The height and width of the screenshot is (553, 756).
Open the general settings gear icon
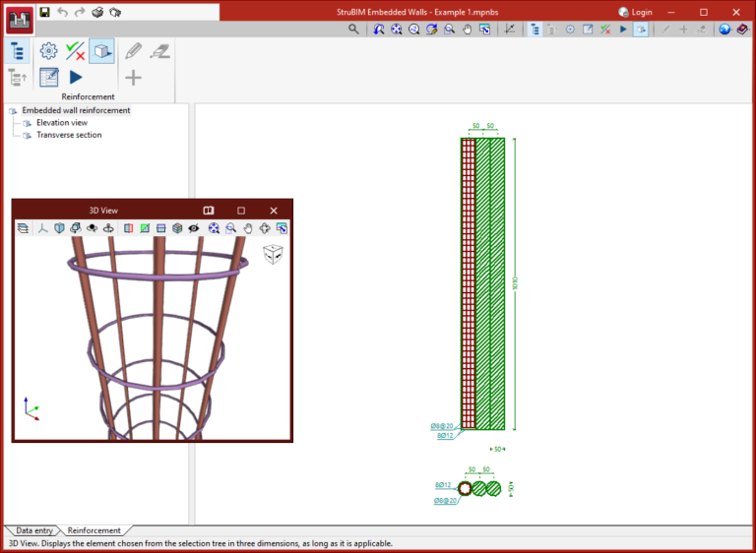pyautogui.click(x=48, y=51)
